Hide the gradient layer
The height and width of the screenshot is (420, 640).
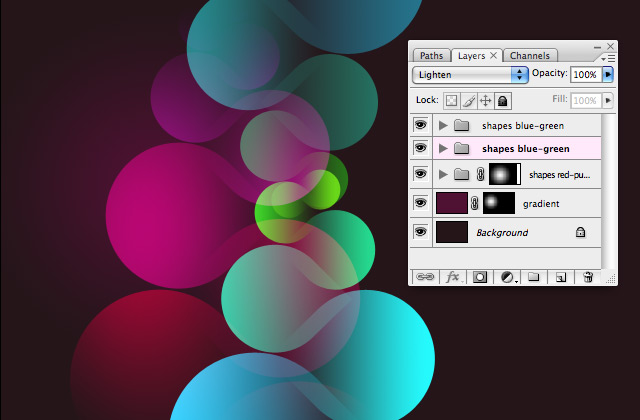(x=420, y=203)
